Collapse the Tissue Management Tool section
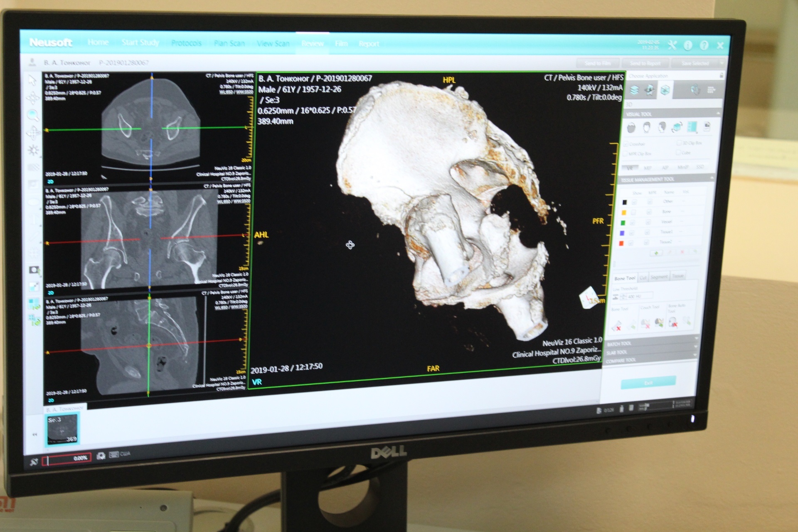Screen dimensions: 798x532 pyautogui.click(x=712, y=178)
